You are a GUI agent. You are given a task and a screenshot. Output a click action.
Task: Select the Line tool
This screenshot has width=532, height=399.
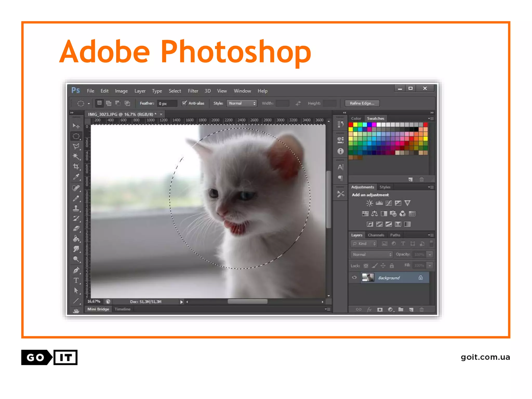76,301
